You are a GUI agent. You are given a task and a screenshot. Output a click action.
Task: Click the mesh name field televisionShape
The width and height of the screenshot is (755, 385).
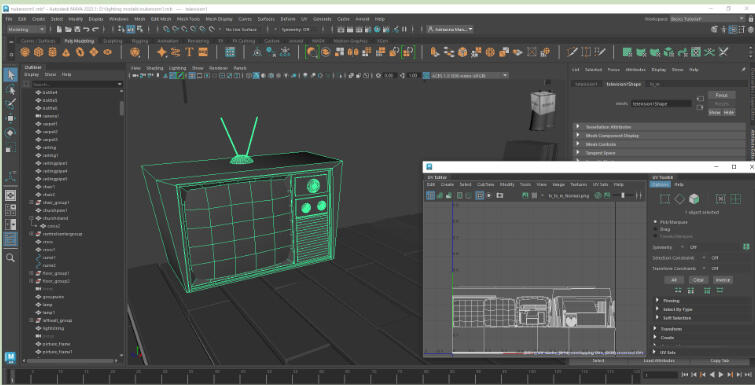[661, 104]
